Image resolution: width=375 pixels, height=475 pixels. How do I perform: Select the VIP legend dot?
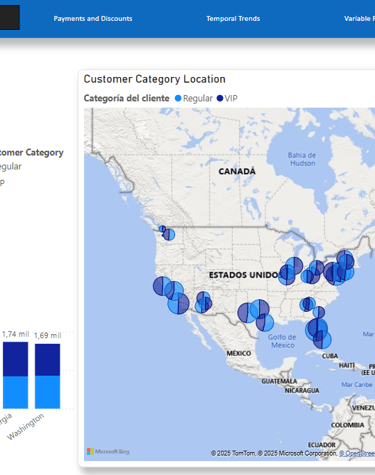tap(220, 98)
